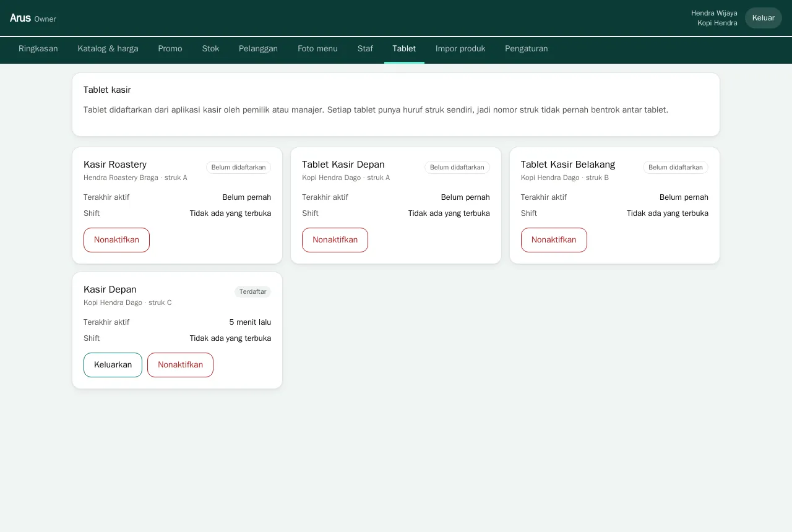
Task: Select the active Tablet tab
Action: tap(404, 49)
